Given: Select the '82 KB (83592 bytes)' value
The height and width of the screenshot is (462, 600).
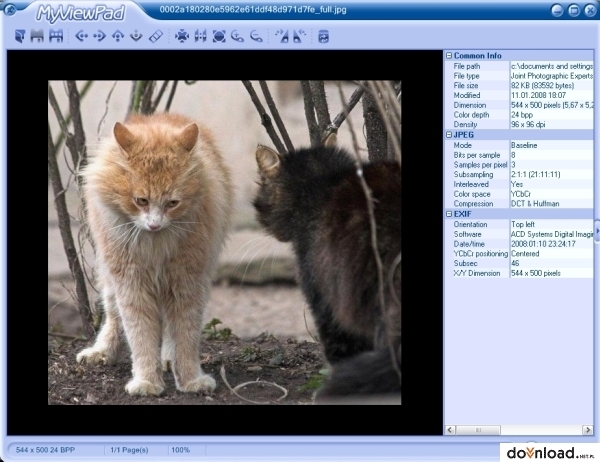Looking at the screenshot, I should (543, 85).
